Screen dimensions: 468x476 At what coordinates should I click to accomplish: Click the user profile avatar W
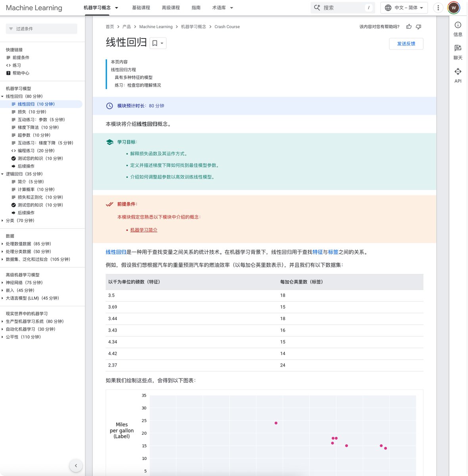click(x=454, y=8)
